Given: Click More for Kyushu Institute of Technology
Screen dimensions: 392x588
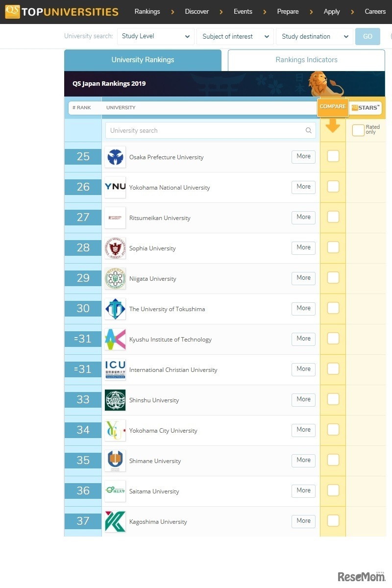Looking at the screenshot, I should pos(303,339).
